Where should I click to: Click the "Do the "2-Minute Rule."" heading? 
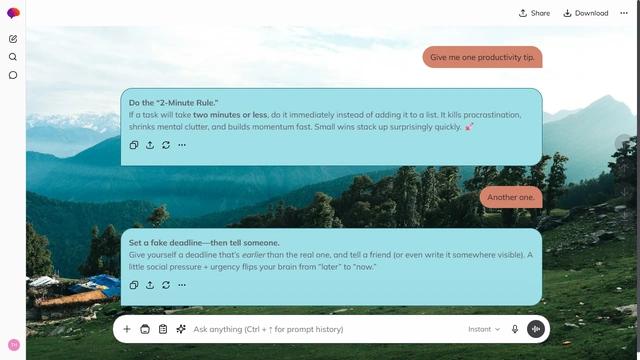coord(173,103)
